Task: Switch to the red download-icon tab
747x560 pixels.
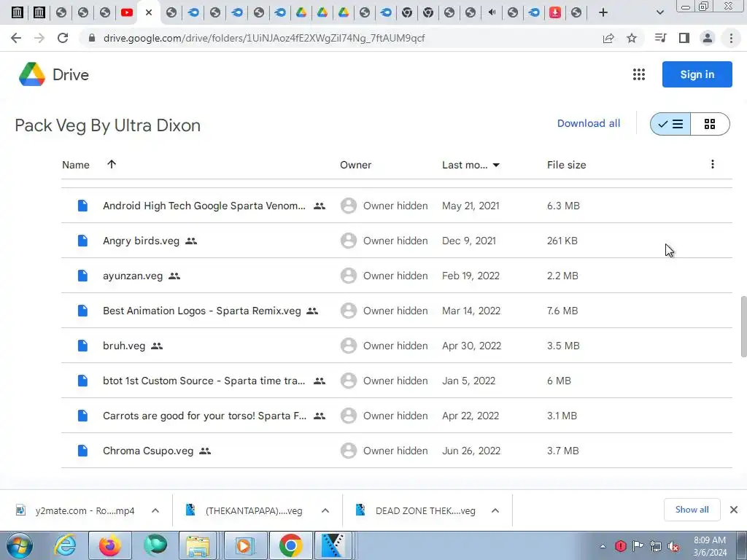Action: point(555,12)
